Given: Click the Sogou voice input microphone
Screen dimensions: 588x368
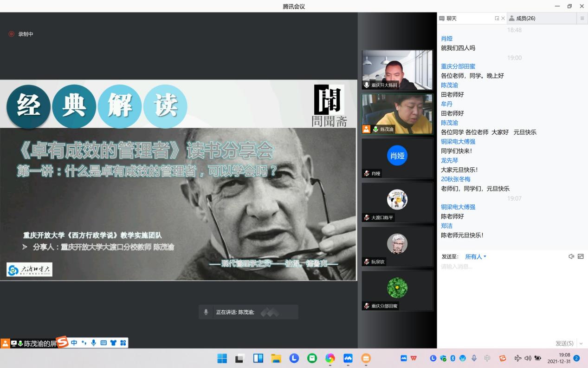Looking at the screenshot, I should 94,343.
